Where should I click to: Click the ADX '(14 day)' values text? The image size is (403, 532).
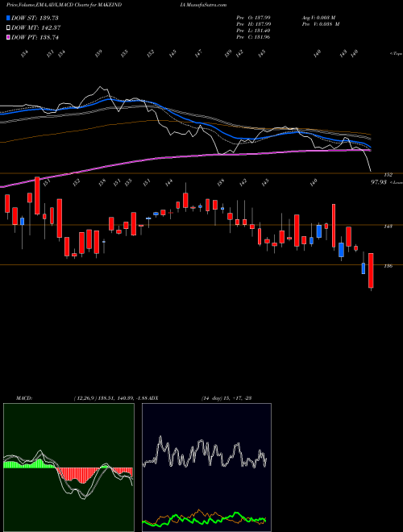(x=226, y=397)
